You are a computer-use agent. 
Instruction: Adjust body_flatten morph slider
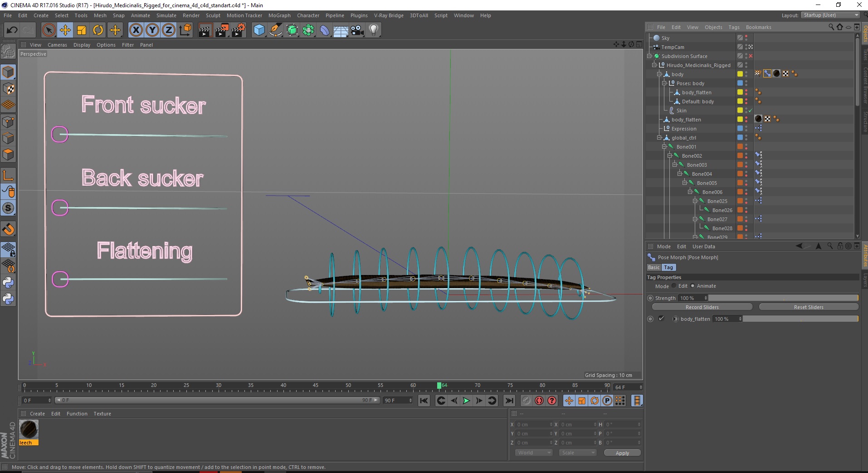click(800, 319)
